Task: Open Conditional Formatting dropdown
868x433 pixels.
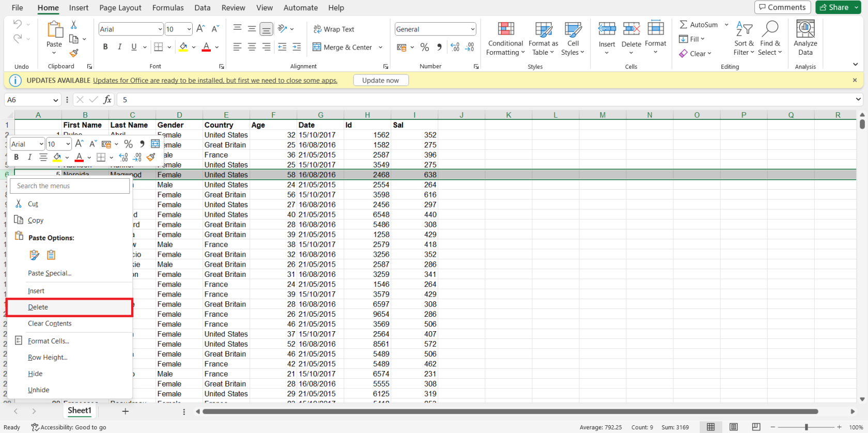Action: point(505,38)
